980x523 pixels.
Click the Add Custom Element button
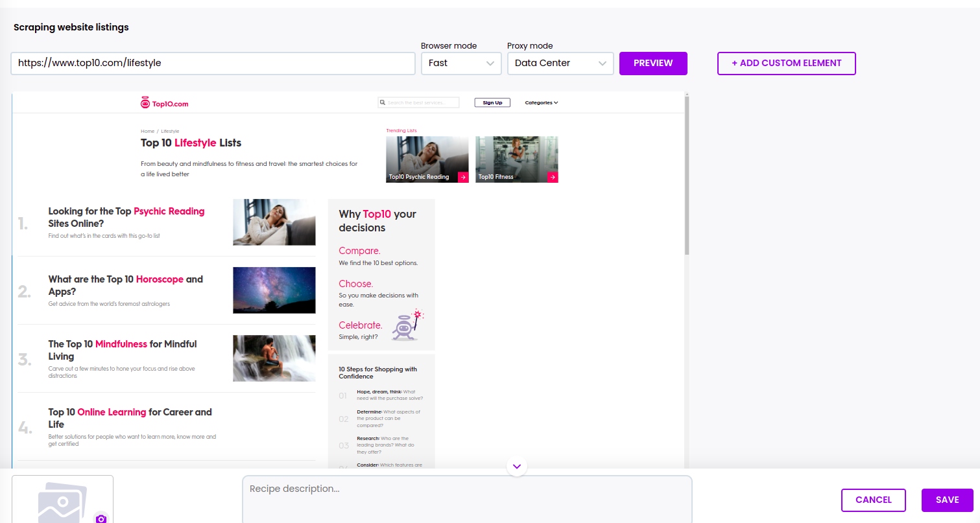[x=786, y=64]
